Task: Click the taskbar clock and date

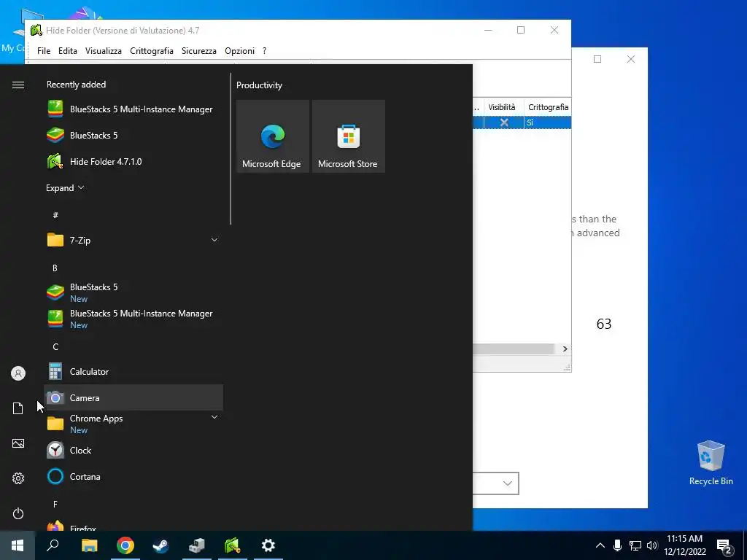Action: (684, 545)
